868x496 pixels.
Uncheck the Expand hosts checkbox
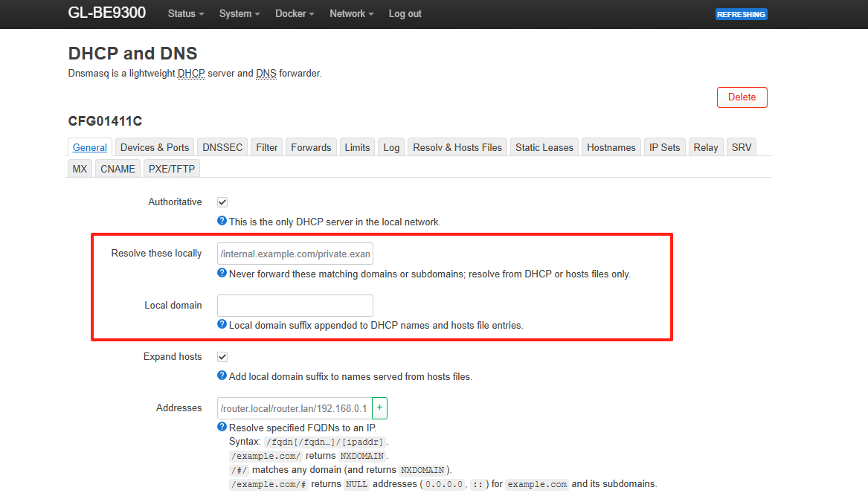click(222, 357)
